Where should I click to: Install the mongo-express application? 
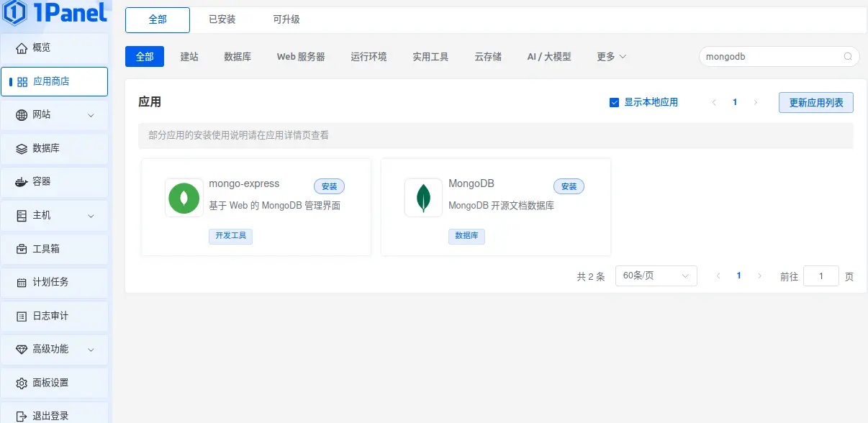point(329,186)
